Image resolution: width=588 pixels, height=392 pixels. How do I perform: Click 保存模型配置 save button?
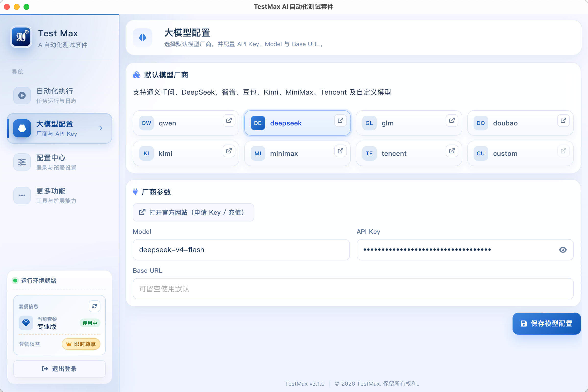pos(547,323)
